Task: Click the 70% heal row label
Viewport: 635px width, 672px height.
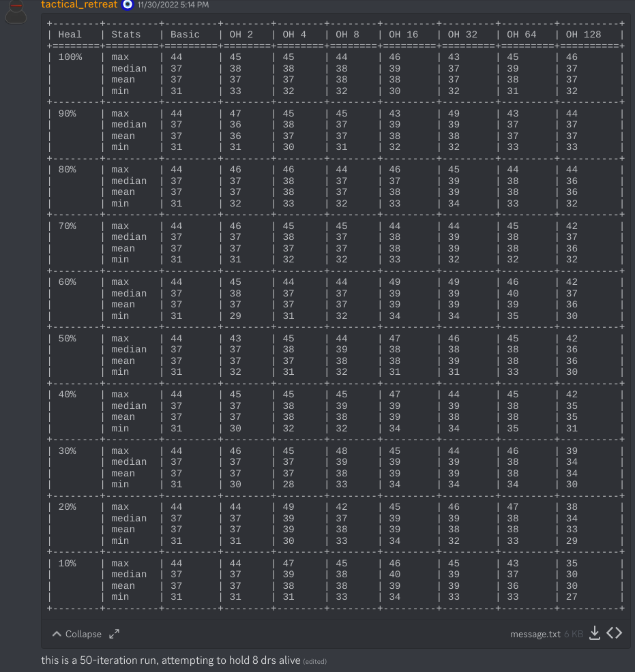Action: 67,226
